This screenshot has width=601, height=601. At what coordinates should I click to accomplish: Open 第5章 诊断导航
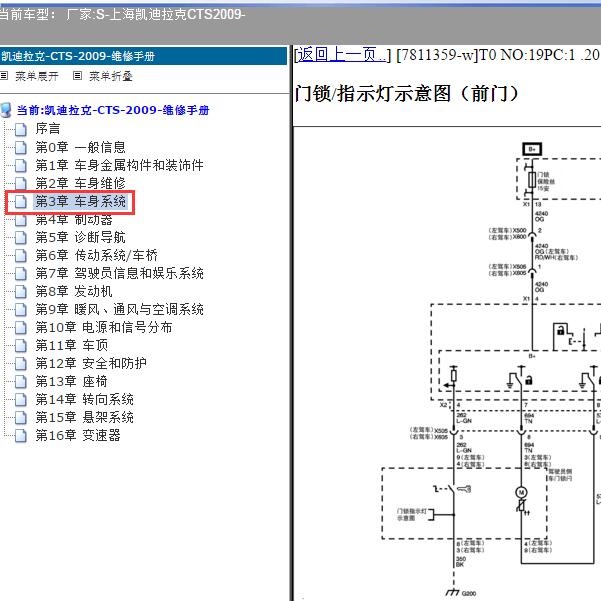(80, 237)
